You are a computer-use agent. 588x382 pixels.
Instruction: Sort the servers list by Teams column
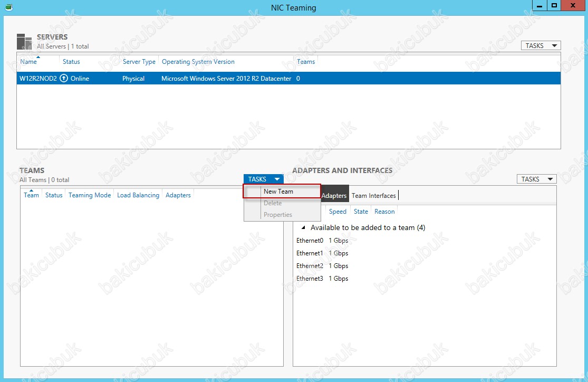coord(306,62)
